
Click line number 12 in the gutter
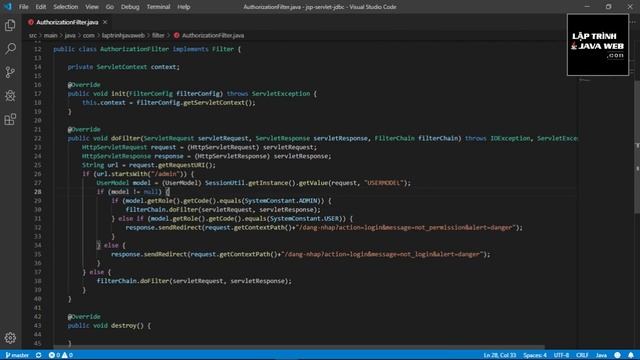pyautogui.click(x=38, y=49)
